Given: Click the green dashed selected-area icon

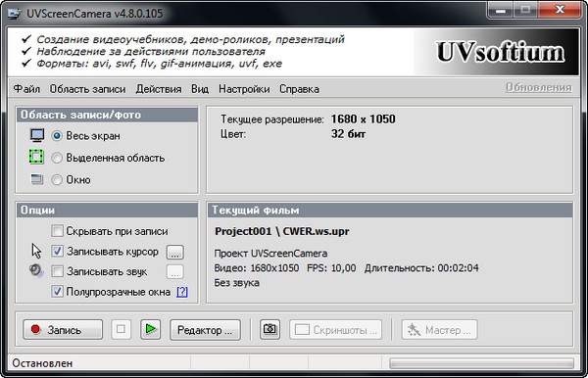Looking at the screenshot, I should pos(36,157).
